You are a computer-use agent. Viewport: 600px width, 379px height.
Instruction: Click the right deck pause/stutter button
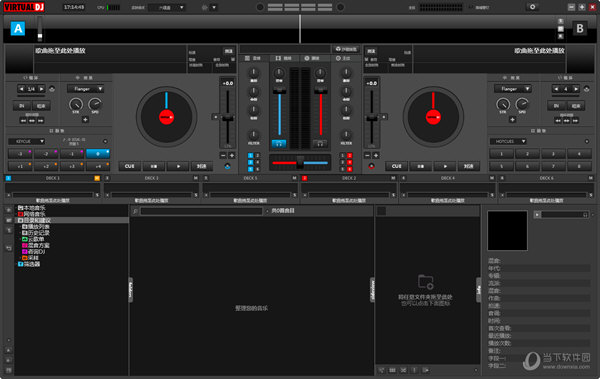point(421,166)
